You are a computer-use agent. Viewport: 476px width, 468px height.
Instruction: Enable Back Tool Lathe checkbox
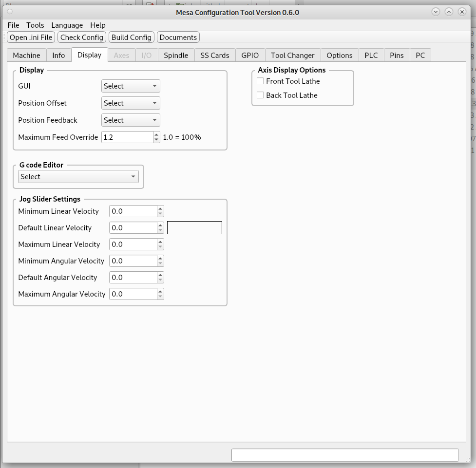260,95
